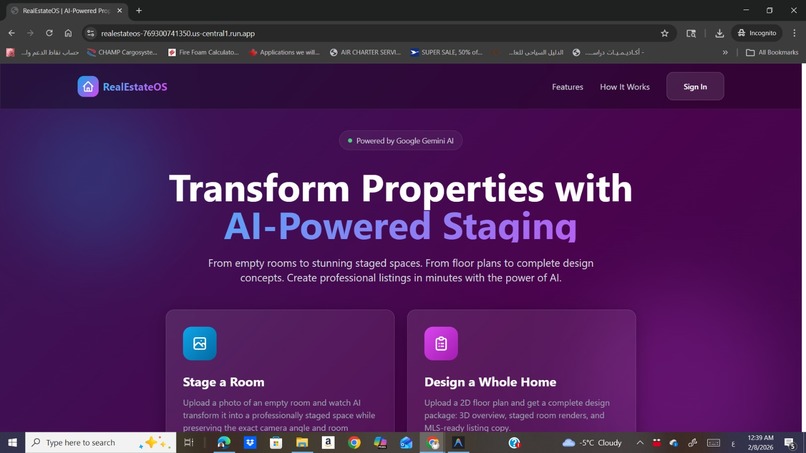This screenshot has height=453, width=806.
Task: Open Google Chrome from the taskbar
Action: (x=354, y=442)
